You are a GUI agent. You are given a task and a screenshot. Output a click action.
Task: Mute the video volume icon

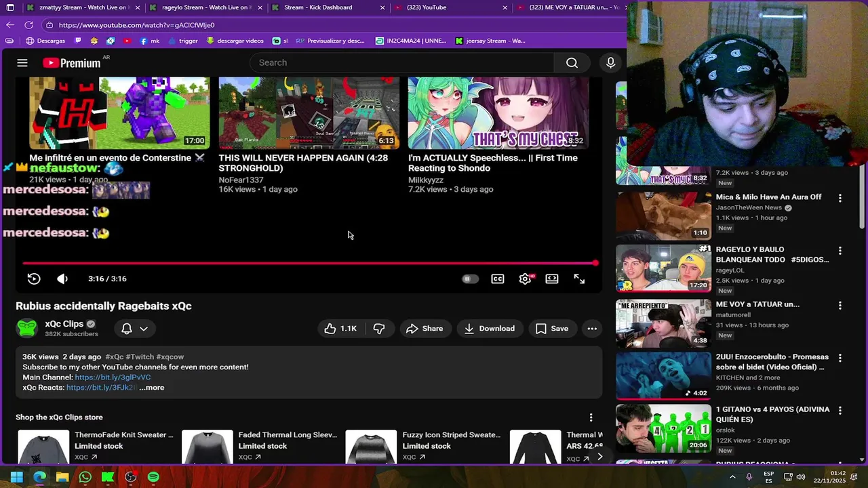coord(62,279)
